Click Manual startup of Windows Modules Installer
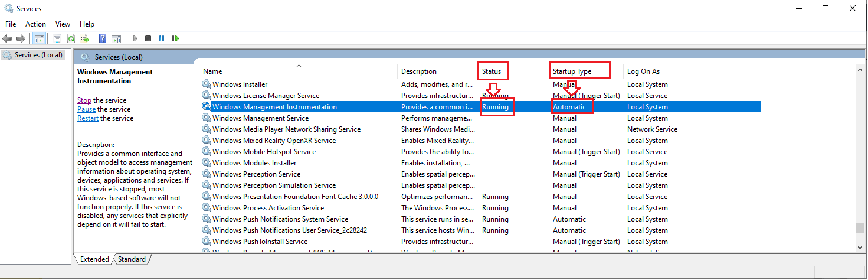 point(565,163)
